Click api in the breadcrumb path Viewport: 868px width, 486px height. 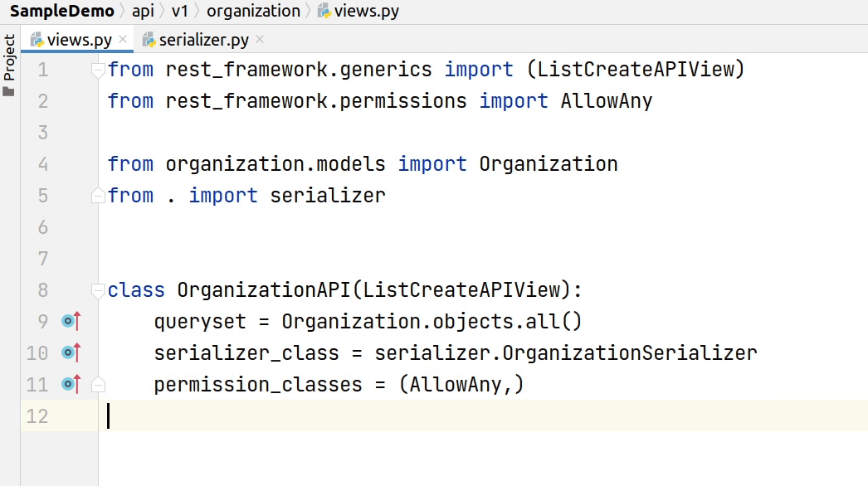(144, 11)
